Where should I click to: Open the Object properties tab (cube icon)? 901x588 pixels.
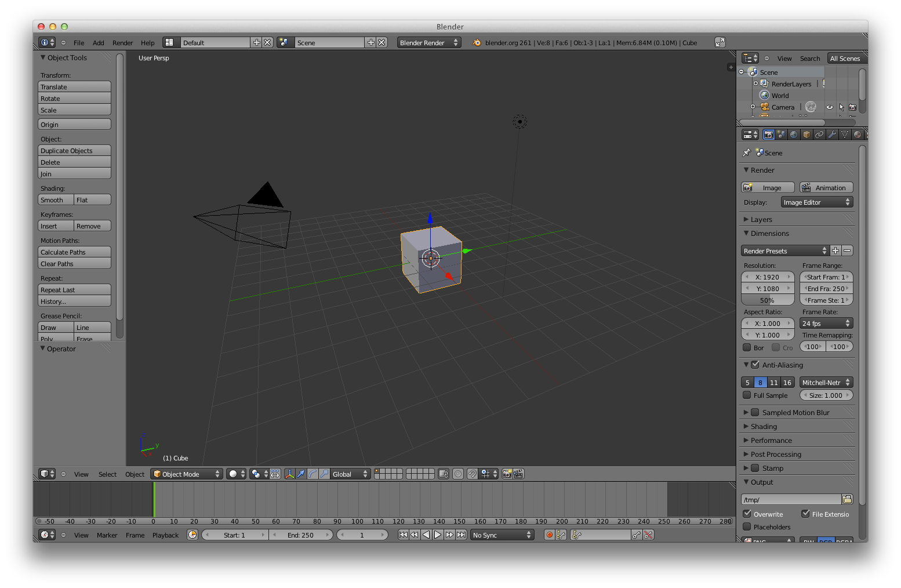(x=806, y=135)
